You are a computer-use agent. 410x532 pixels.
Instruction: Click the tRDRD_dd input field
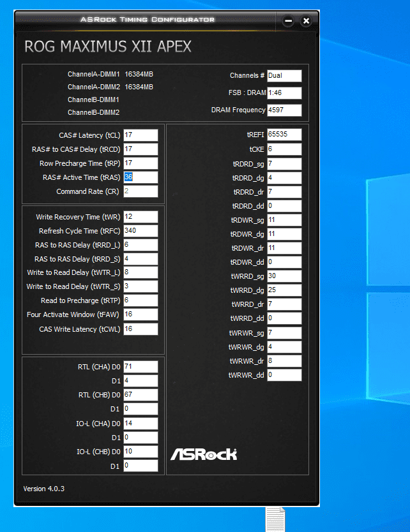[x=284, y=206]
